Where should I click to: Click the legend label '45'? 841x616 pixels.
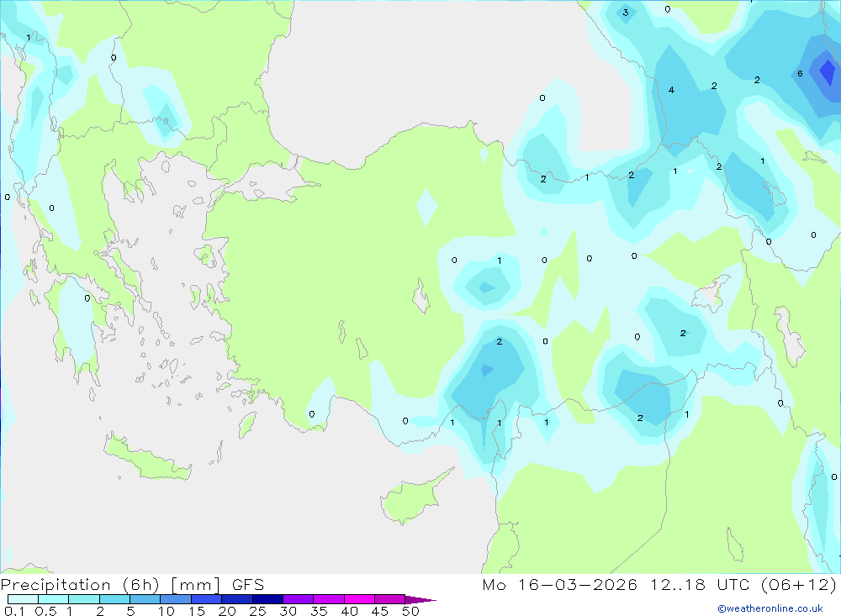click(x=380, y=611)
